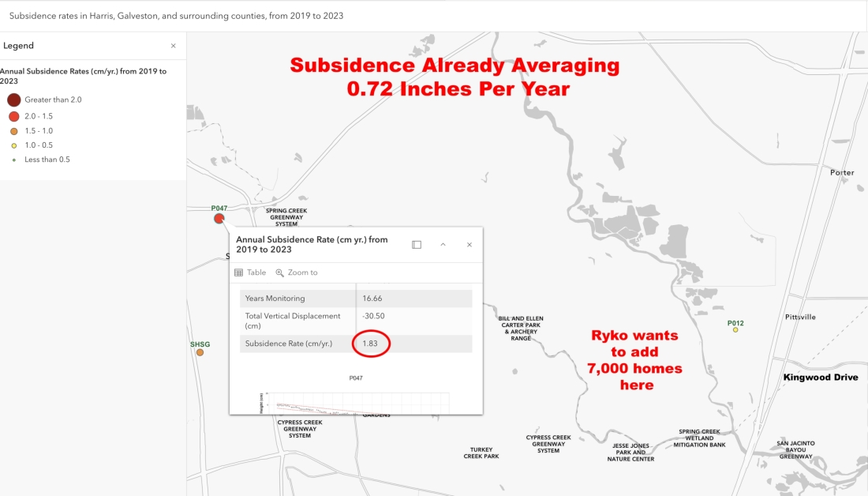Click the Years Monitoring value 16.66

click(372, 299)
